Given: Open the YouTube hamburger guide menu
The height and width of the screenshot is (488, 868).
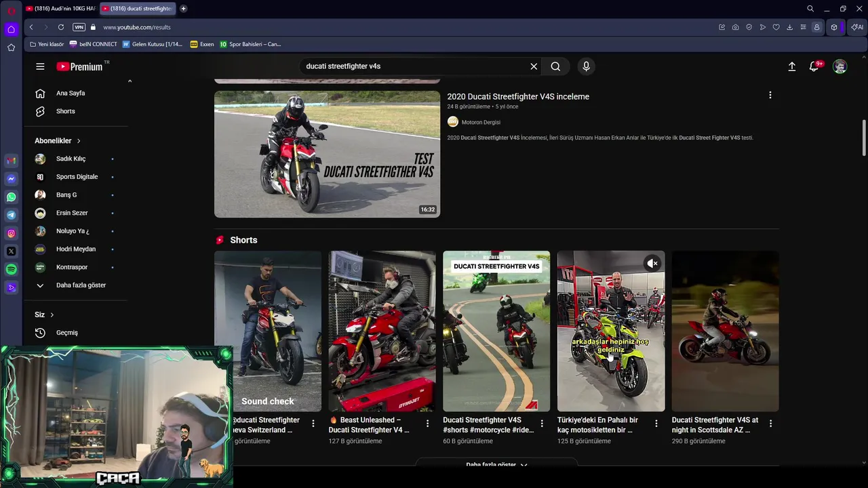Looking at the screenshot, I should (40, 66).
